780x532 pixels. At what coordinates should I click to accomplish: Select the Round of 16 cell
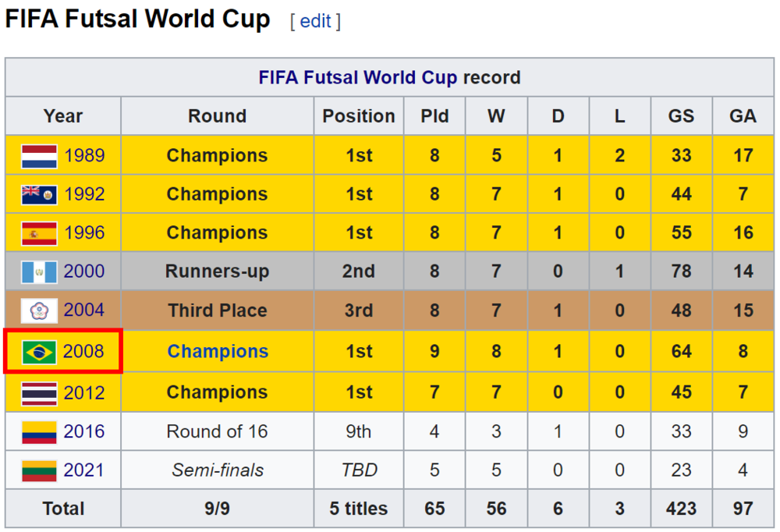point(218,431)
